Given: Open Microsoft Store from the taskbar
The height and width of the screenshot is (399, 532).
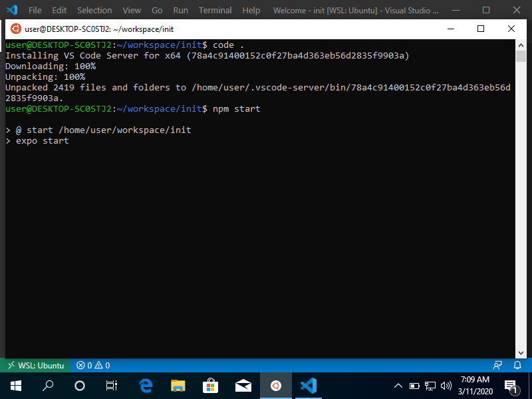Looking at the screenshot, I should [x=210, y=386].
